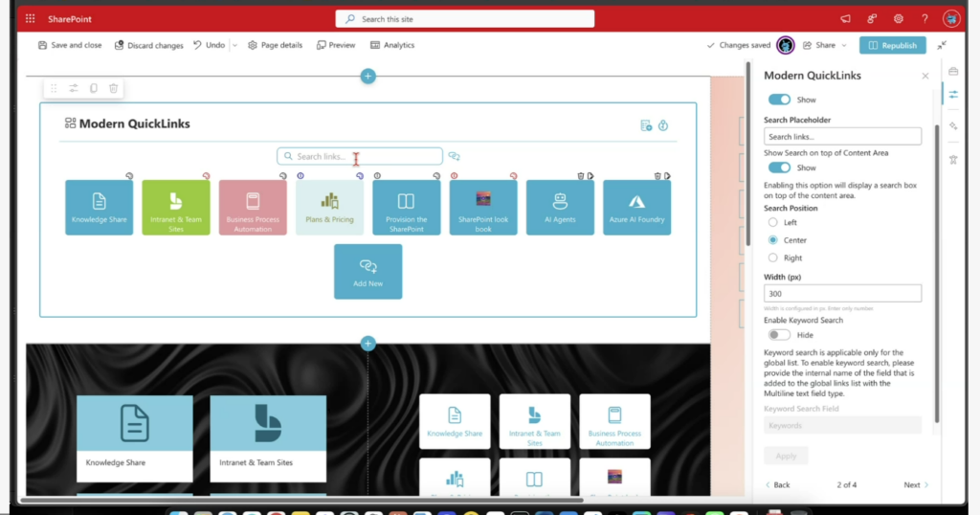The image size is (980, 515).
Task: Open white Business Process Automation tile in dark section
Action: point(614,421)
